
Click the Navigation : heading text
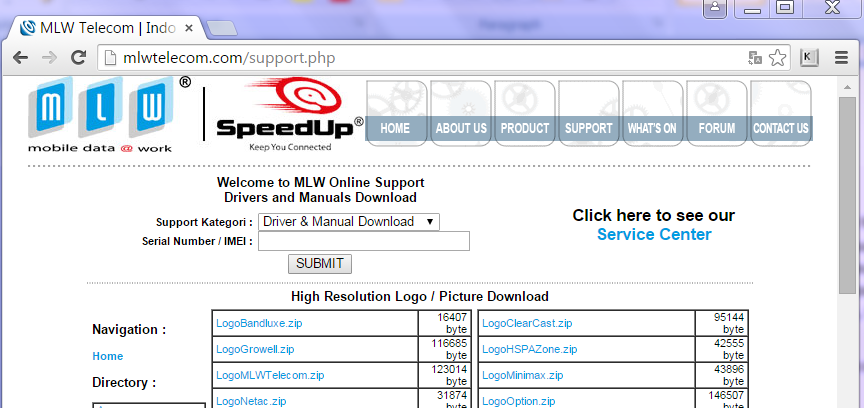(129, 330)
